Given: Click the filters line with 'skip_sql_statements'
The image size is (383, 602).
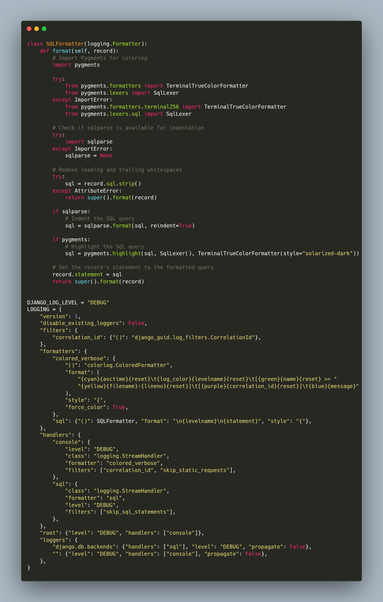Looking at the screenshot, I should [x=120, y=512].
